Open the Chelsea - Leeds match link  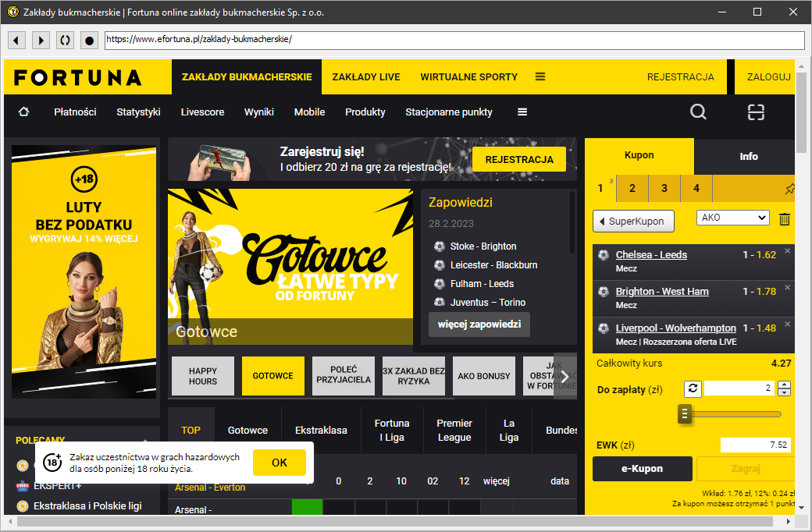(x=651, y=254)
